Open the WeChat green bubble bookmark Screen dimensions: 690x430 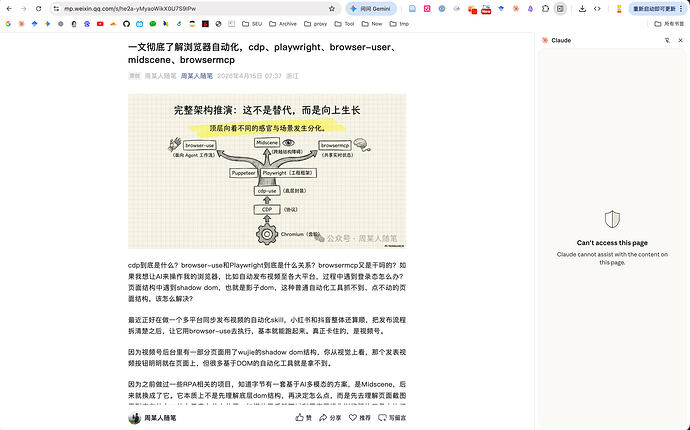pyautogui.click(x=153, y=24)
